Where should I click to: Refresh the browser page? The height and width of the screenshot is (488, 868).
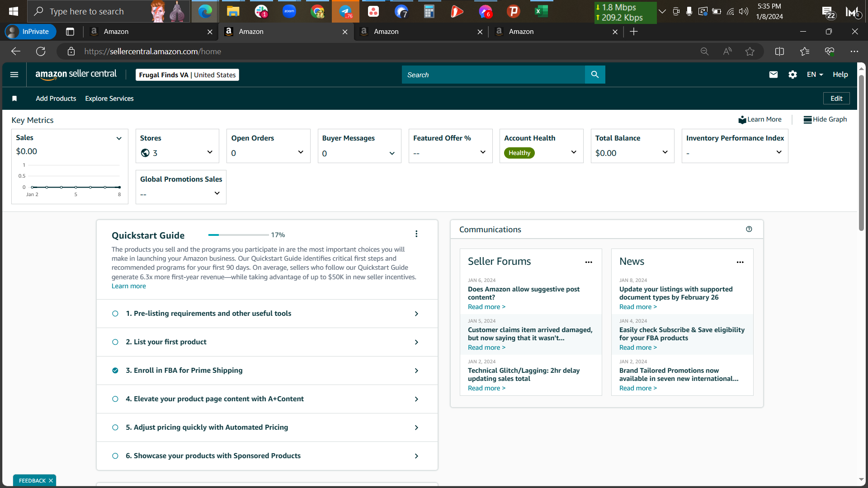pos(41,52)
